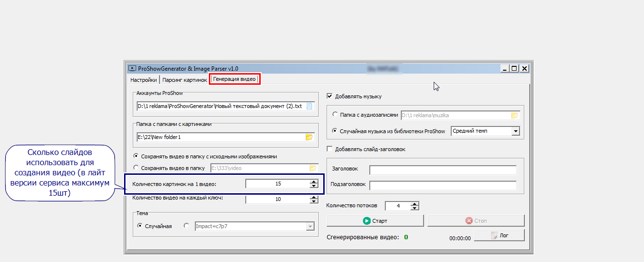Select the specific theme radio button

187,226
